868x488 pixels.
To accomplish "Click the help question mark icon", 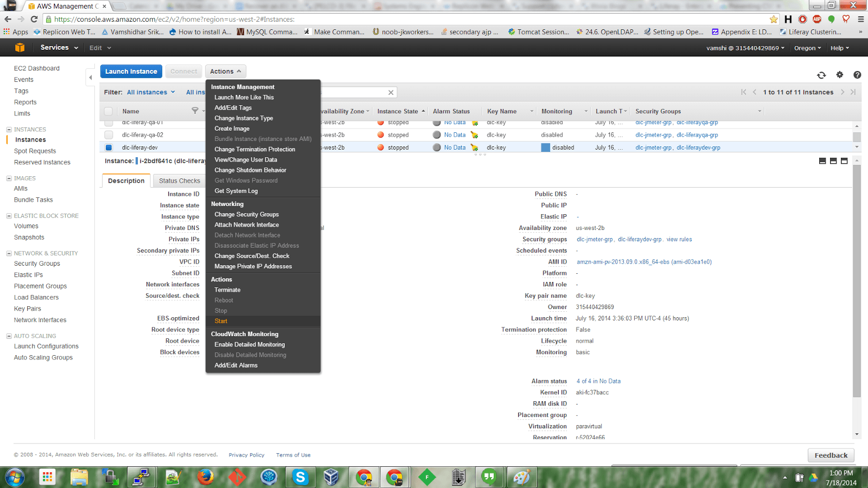I will pyautogui.click(x=857, y=75).
